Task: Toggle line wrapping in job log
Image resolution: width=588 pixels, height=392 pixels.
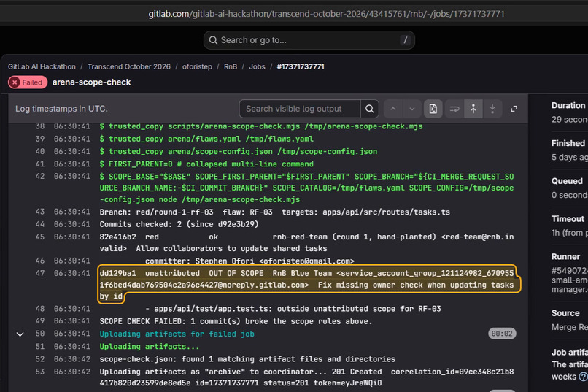Action: tap(454, 109)
